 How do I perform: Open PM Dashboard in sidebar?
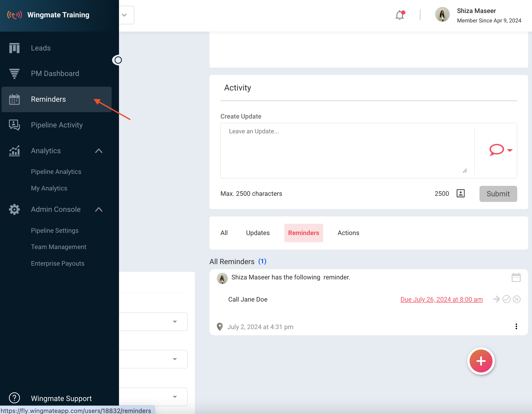pos(55,73)
